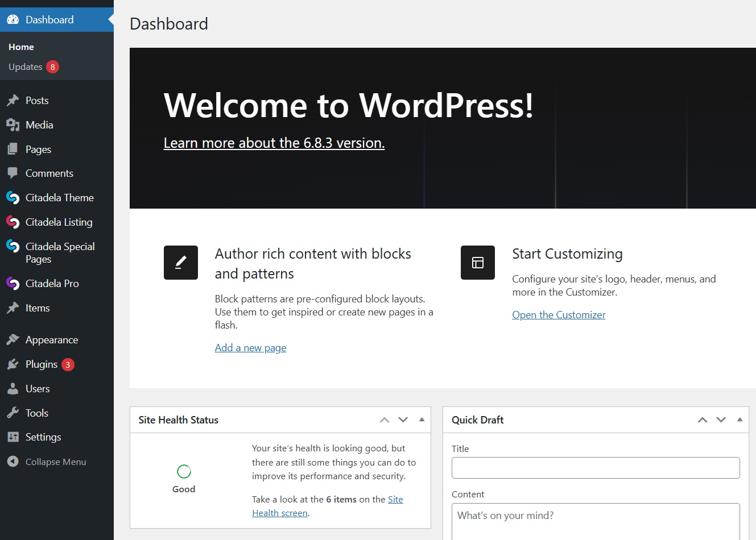This screenshot has height=540, width=756.
Task: Click the Citadela Pro logo icon
Action: pyautogui.click(x=13, y=284)
